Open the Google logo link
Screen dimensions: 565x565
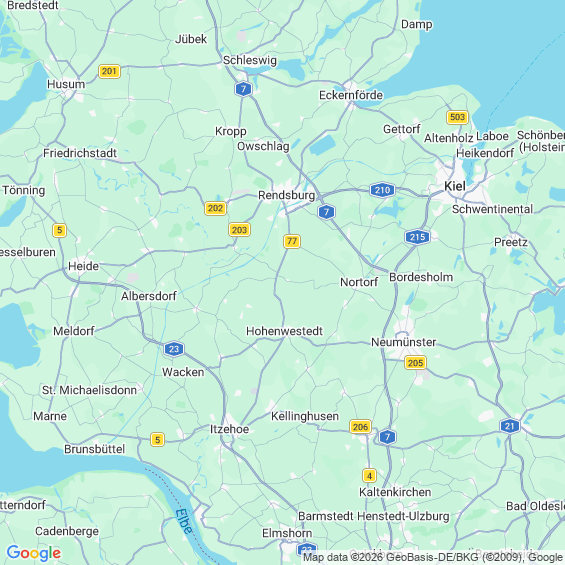pos(34,553)
